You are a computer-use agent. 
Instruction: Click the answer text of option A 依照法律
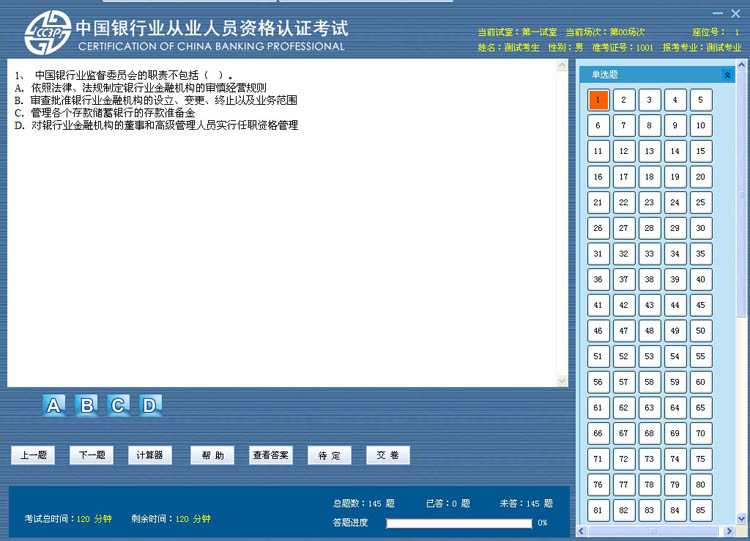point(149,88)
